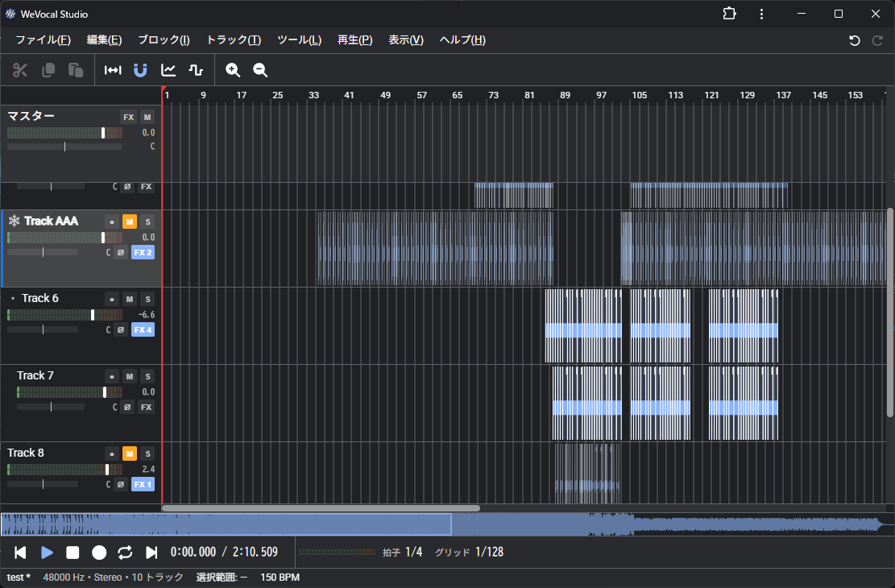The height and width of the screenshot is (588, 895).
Task: Click the line graph toolbar icon
Action: click(x=168, y=70)
